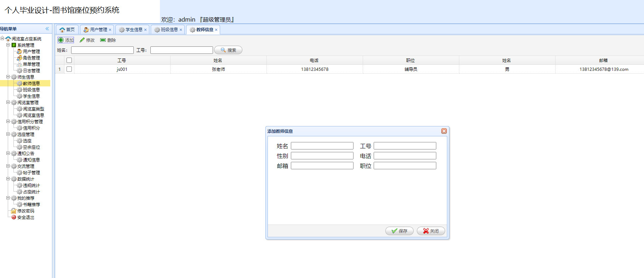Click the 电话 input in the dialog
Viewport: 644px width, 278px height.
(405, 156)
